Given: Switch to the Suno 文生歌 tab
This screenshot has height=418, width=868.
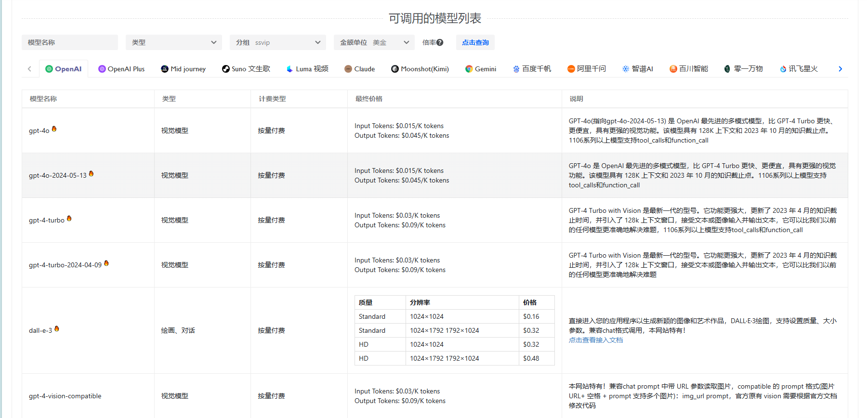Looking at the screenshot, I should pos(246,69).
